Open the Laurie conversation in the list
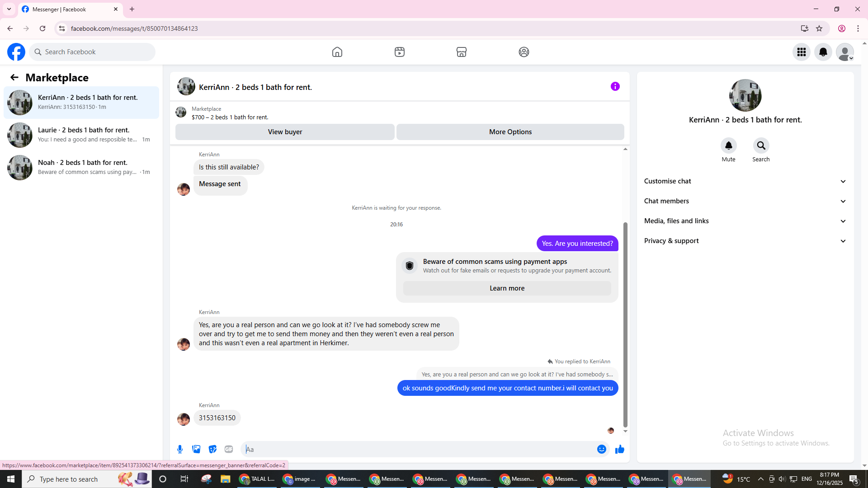Viewport: 868px width, 488px height. pos(81,135)
